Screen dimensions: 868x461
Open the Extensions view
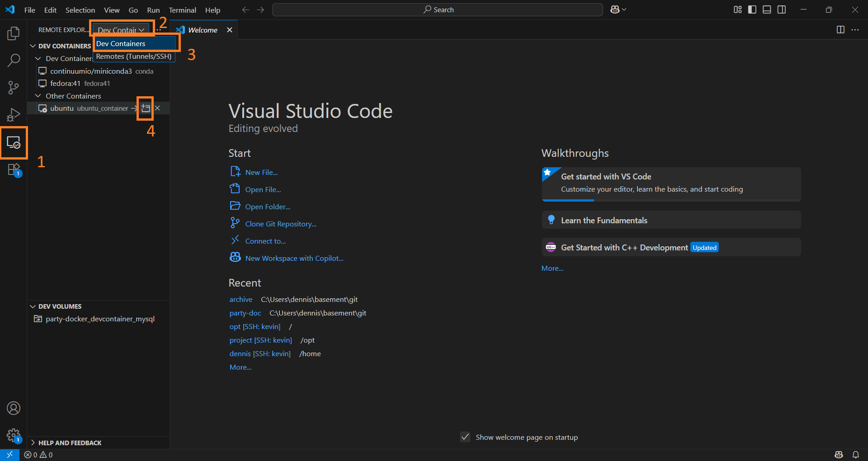14,169
